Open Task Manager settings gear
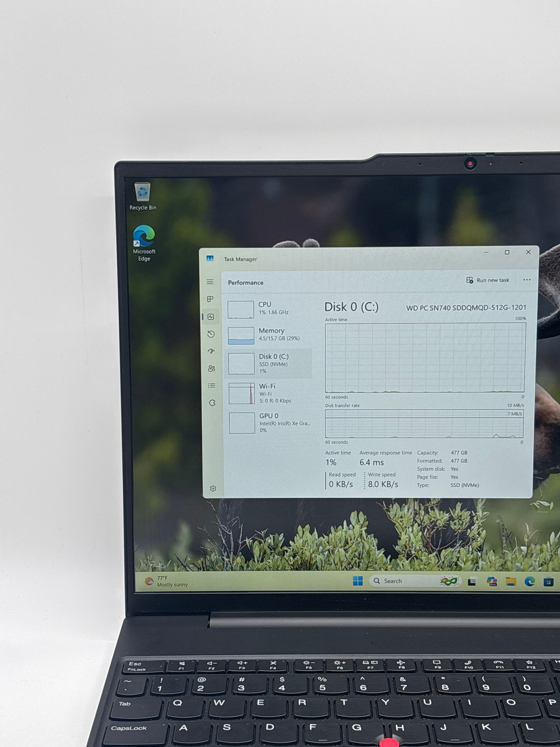Image resolution: width=560 pixels, height=747 pixels. pos(213,488)
